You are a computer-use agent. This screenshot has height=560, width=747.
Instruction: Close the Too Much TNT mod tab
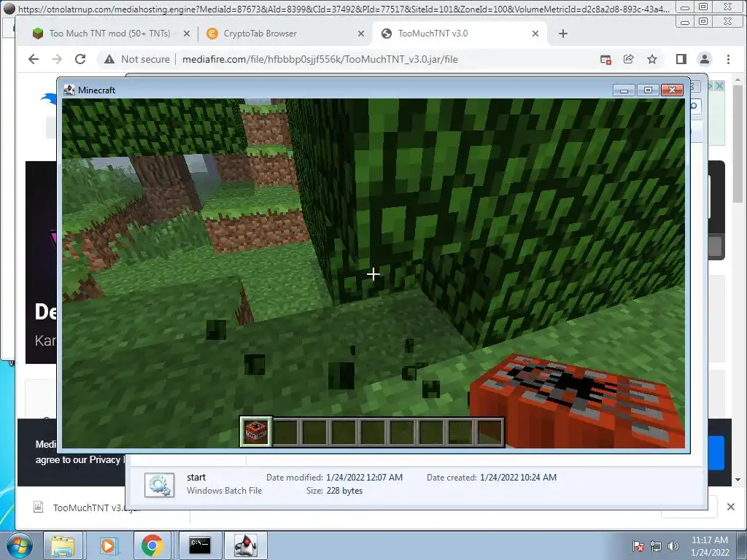click(x=186, y=34)
